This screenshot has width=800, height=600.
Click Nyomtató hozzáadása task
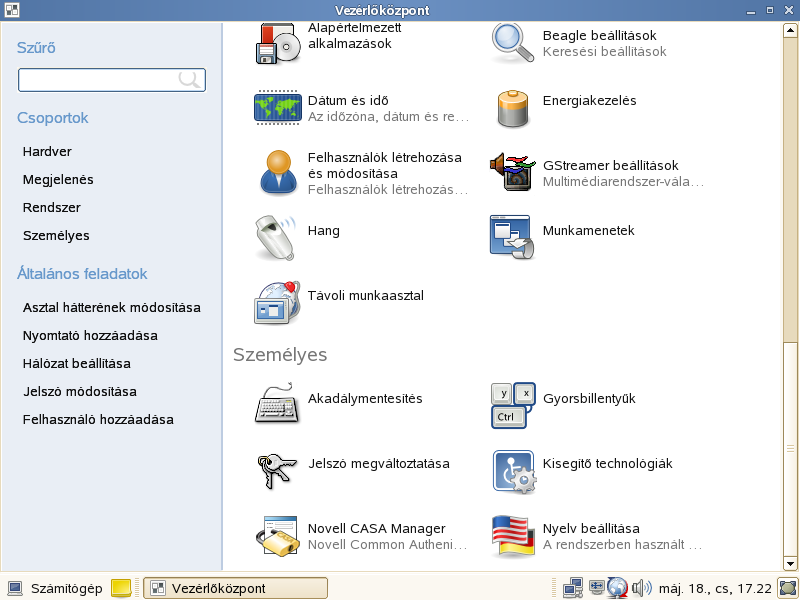coord(90,336)
